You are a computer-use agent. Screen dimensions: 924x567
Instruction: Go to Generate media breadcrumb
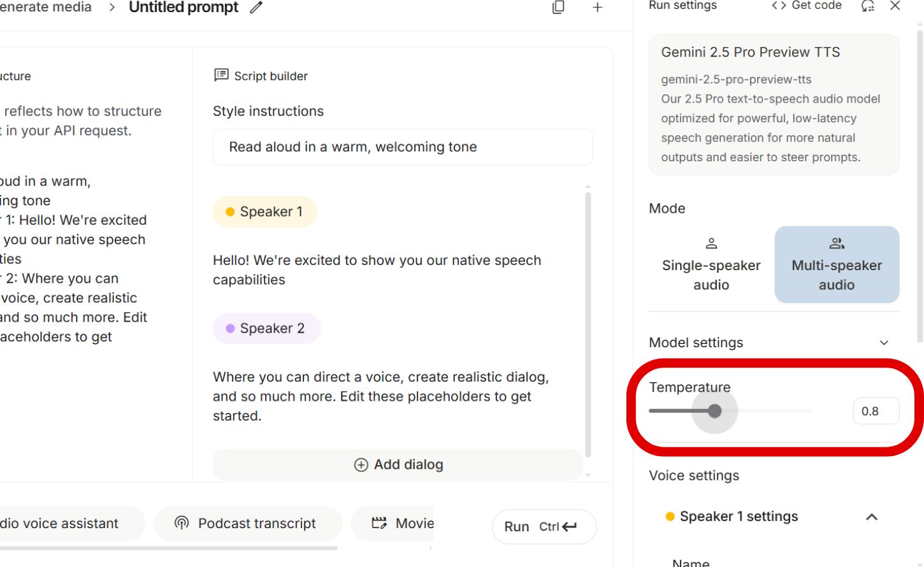[46, 8]
